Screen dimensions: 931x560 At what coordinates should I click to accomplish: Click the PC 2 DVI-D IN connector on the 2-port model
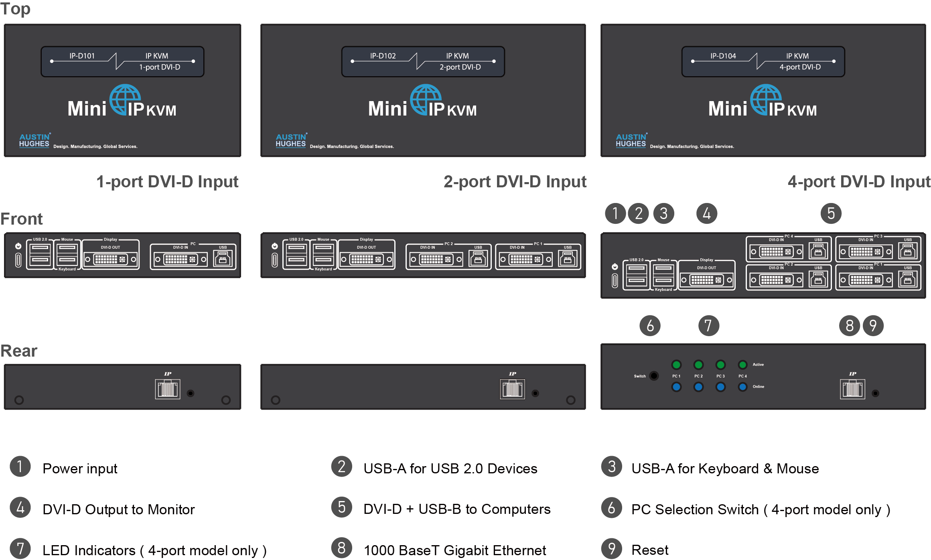click(436, 259)
